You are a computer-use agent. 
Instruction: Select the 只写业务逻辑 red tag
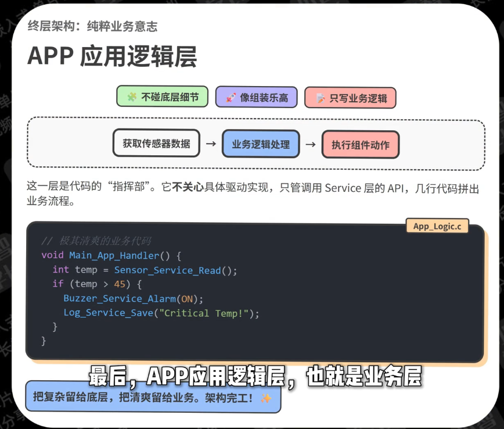(350, 98)
